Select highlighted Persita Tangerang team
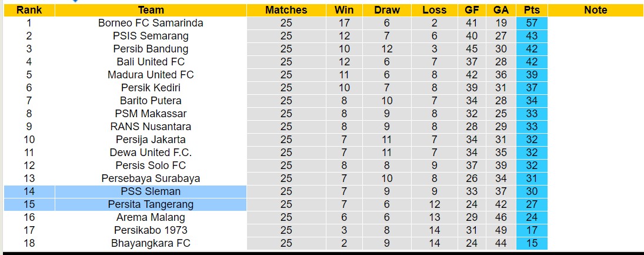644x255 pixels. 151,204
